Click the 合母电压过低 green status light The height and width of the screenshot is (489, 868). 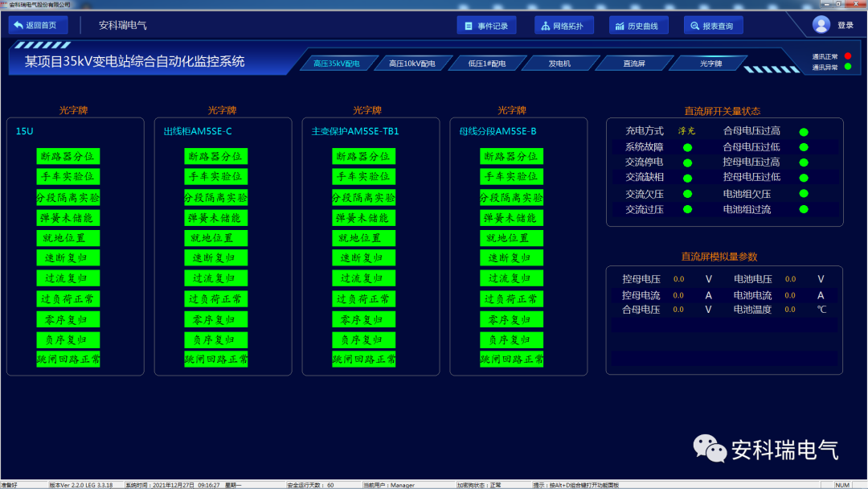[804, 147]
